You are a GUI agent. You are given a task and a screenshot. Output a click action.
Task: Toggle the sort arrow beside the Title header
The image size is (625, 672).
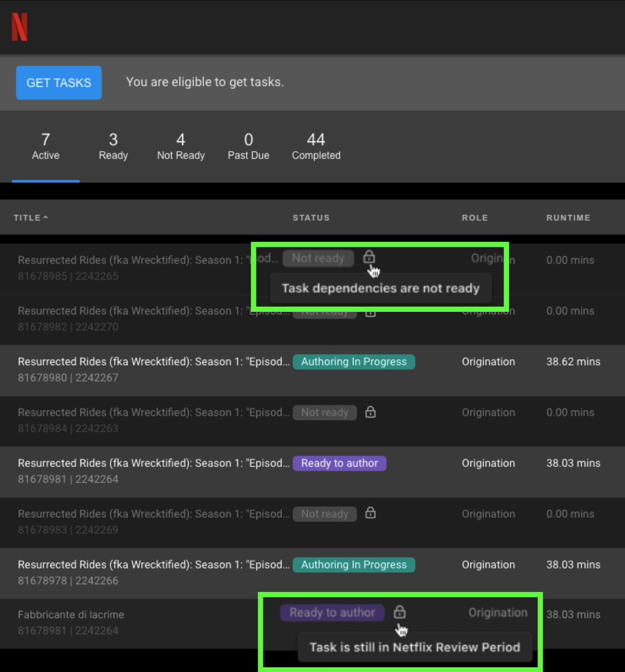[46, 217]
